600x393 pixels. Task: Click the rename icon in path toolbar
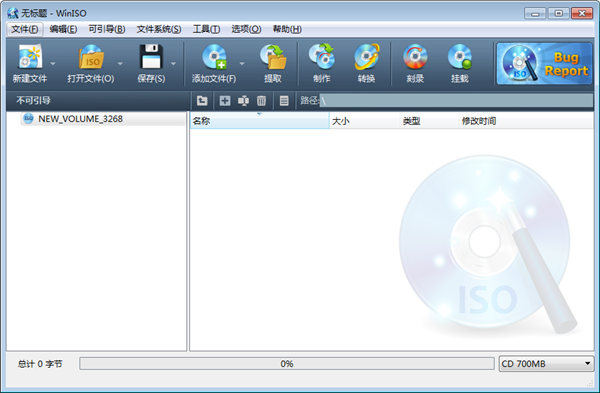[243, 101]
